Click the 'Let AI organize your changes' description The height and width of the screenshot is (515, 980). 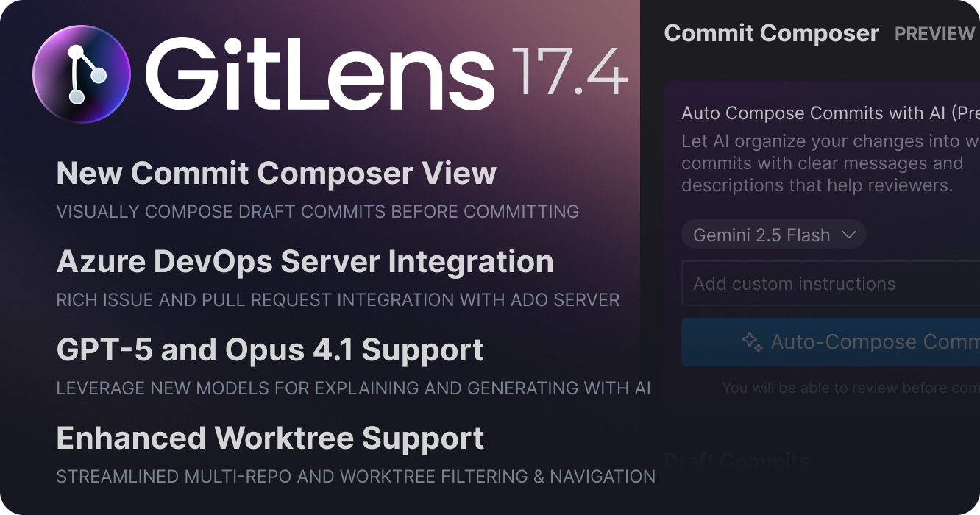point(831,163)
